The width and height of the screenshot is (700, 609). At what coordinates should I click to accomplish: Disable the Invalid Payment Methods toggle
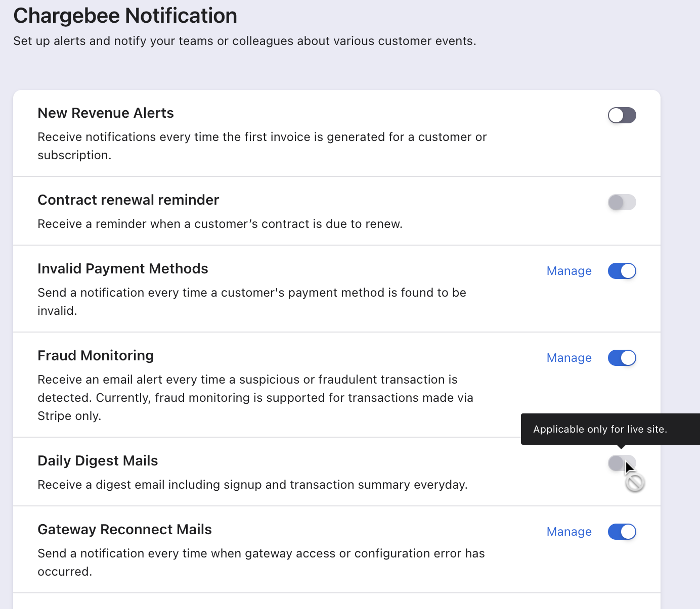coord(622,271)
